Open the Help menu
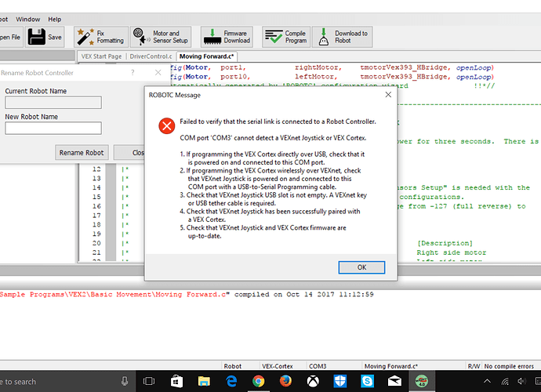This screenshot has width=541, height=392. (55, 20)
